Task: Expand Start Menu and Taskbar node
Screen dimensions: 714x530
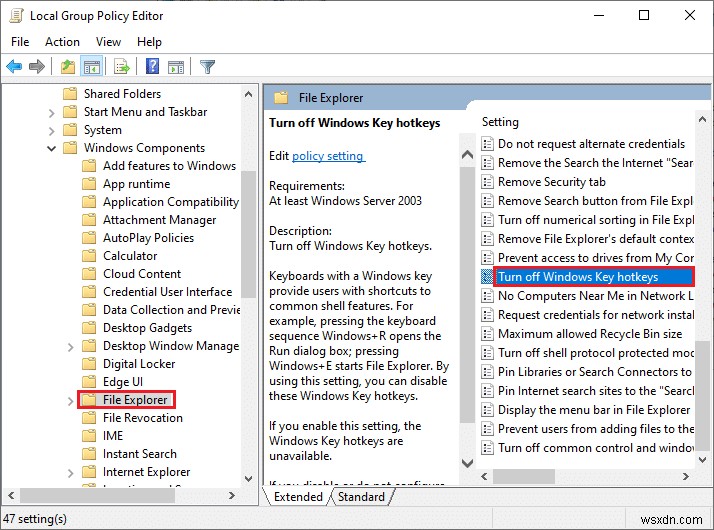Action: [x=51, y=112]
